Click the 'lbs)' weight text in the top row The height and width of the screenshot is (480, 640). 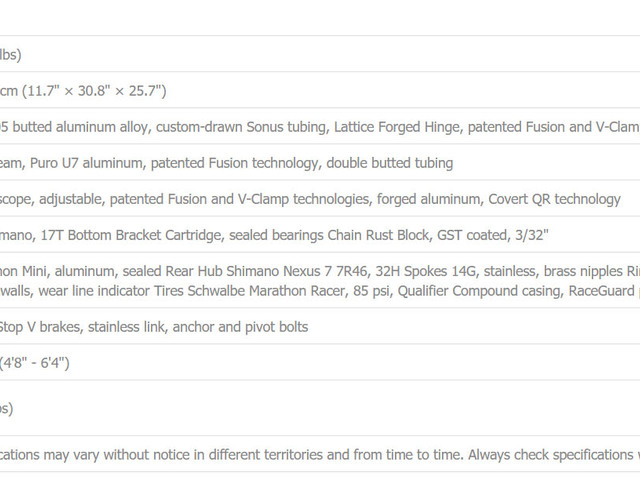click(11, 55)
